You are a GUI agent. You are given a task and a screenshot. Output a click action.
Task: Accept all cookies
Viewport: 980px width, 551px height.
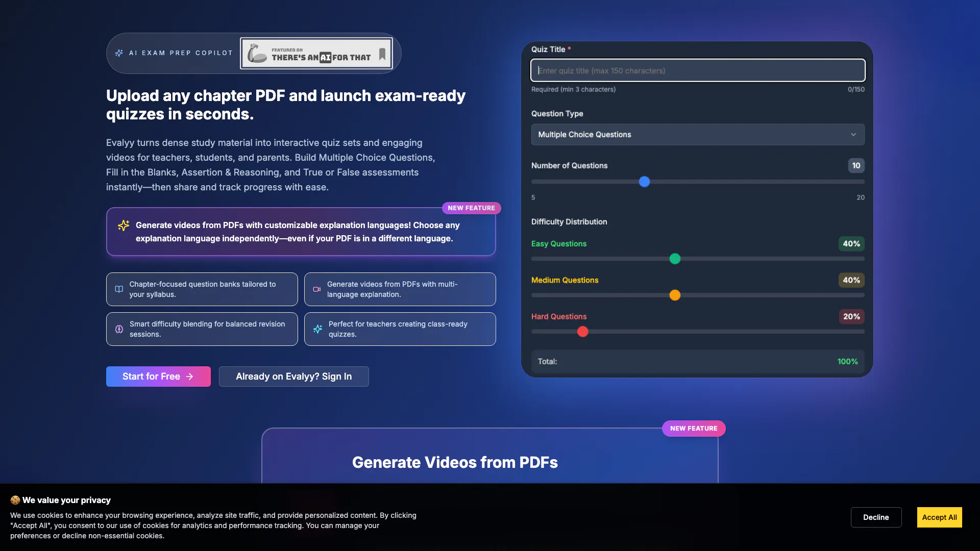coord(939,517)
